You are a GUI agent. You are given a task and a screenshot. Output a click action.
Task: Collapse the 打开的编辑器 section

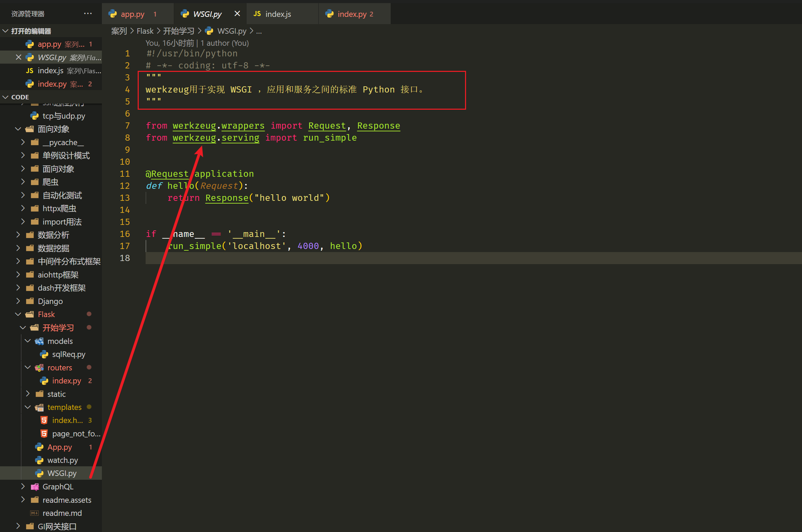point(6,31)
